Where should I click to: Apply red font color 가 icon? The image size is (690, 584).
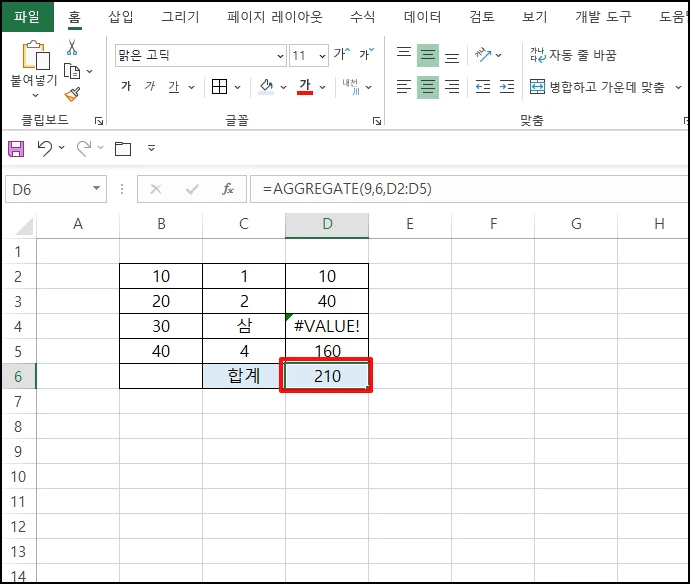pyautogui.click(x=305, y=87)
